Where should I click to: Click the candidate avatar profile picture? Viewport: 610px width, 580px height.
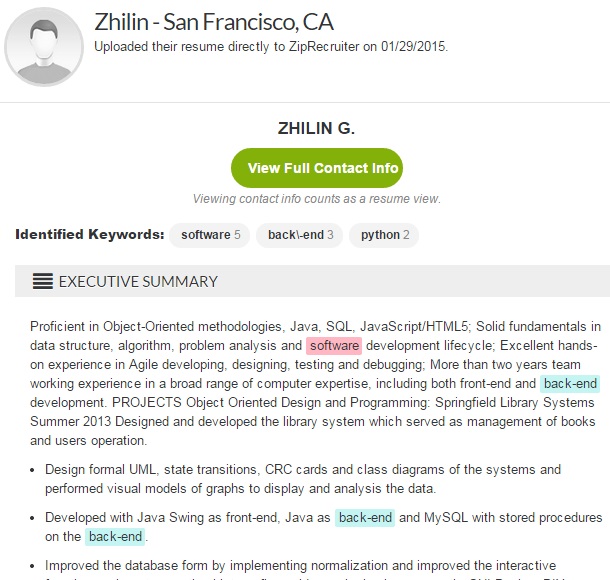[44, 47]
